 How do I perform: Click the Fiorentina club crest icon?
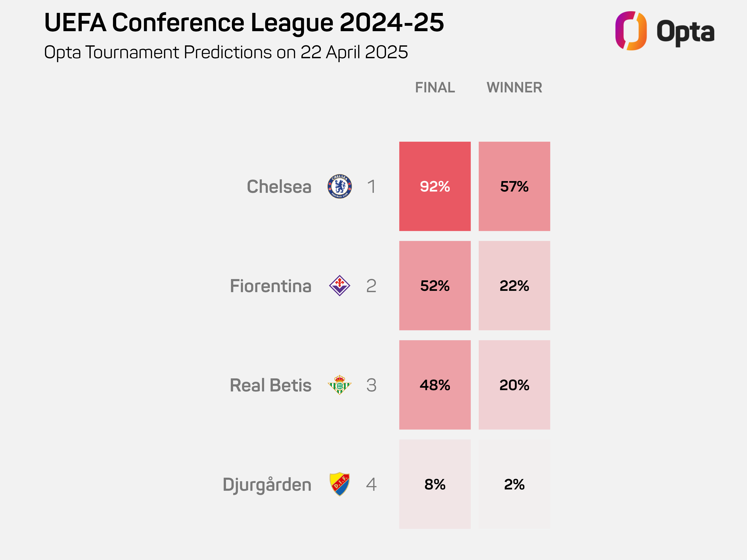339,286
